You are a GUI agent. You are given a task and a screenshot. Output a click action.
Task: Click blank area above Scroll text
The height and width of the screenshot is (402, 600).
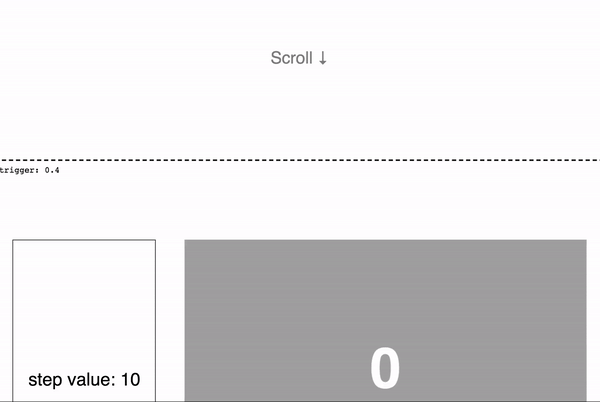coord(300,23)
